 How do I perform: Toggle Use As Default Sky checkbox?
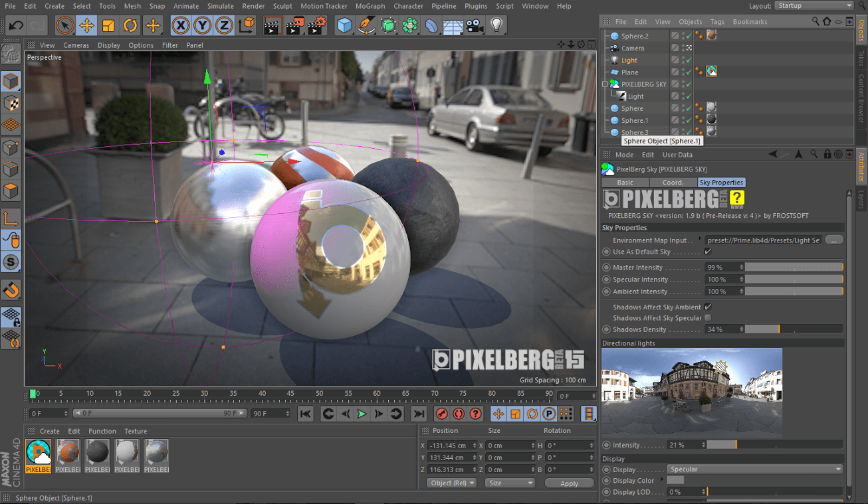click(708, 252)
